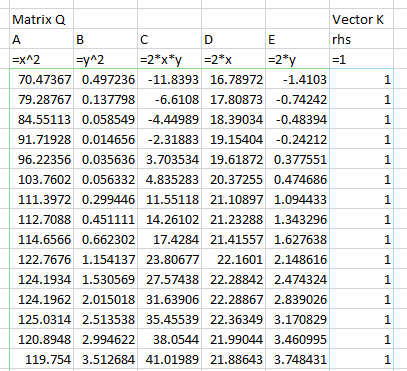Select the '=1' label cell

pos(361,59)
